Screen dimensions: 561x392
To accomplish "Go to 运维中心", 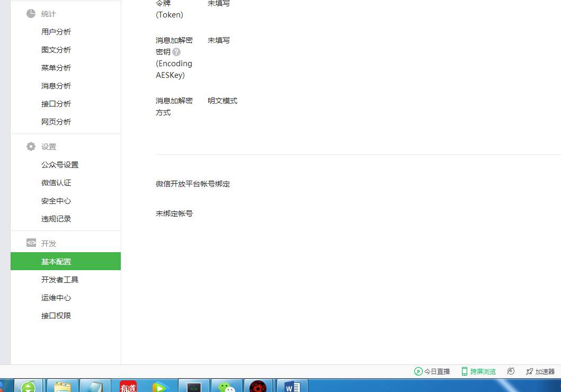I will (56, 298).
